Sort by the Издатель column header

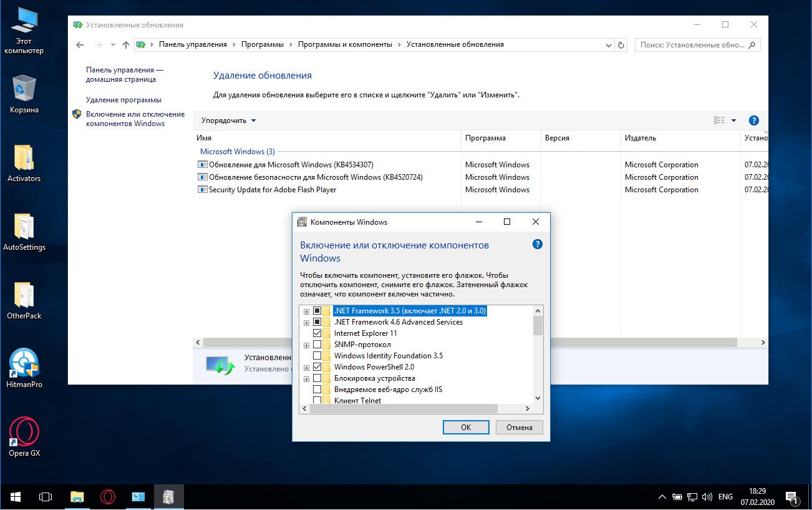[680, 138]
